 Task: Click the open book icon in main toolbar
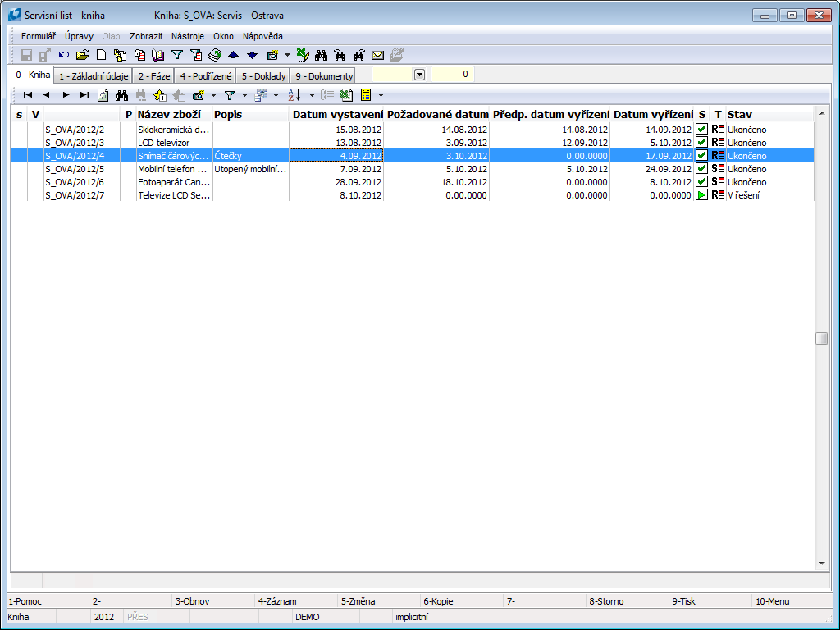pyautogui.click(x=158, y=55)
